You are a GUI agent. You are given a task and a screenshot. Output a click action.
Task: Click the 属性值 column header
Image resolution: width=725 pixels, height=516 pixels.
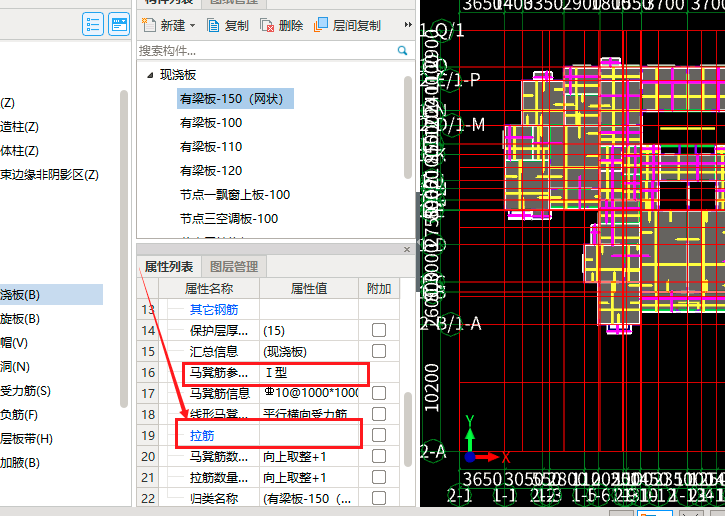click(x=309, y=289)
